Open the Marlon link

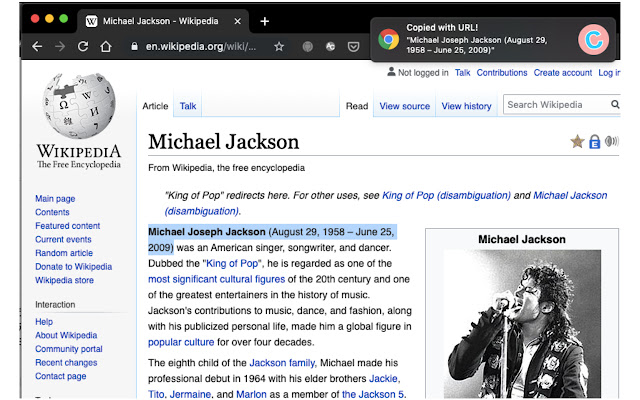point(251,394)
